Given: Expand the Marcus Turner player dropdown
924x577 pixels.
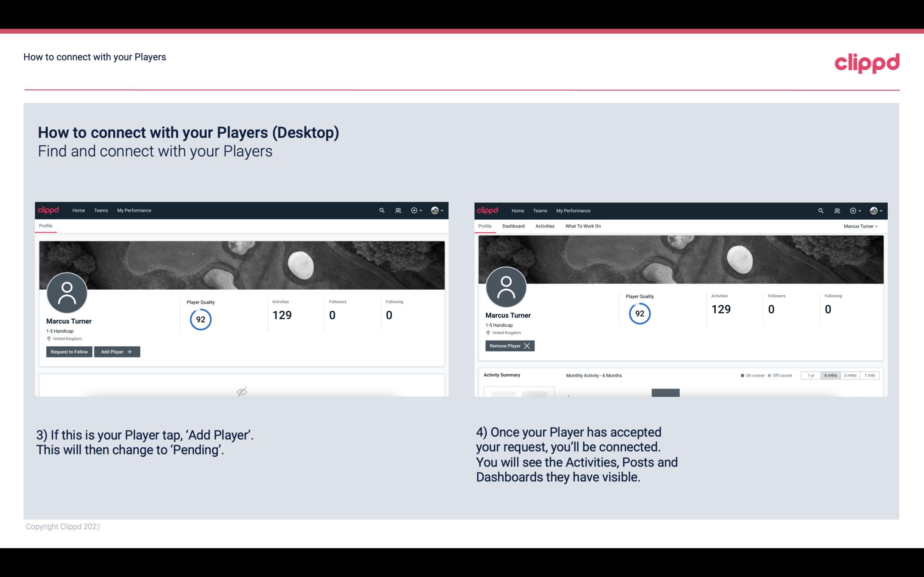Looking at the screenshot, I should 861,226.
